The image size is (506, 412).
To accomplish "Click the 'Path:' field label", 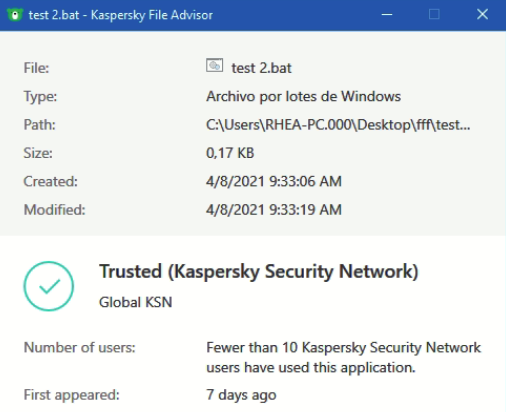I will (x=40, y=125).
